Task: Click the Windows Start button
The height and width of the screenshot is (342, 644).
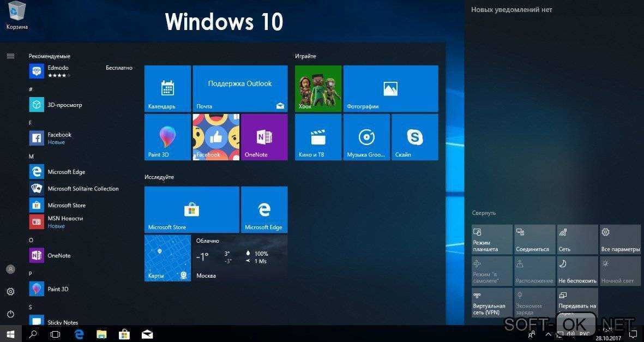Action: click(x=11, y=334)
